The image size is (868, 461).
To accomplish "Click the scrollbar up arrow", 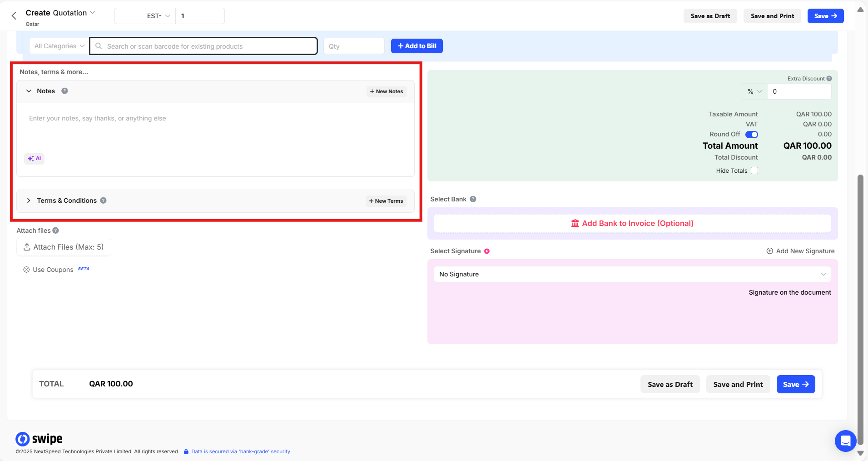I will click(860, 10).
